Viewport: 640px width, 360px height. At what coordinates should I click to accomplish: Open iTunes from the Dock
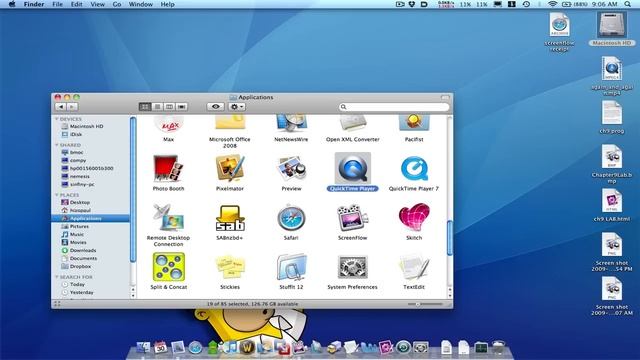pyautogui.click(x=230, y=347)
